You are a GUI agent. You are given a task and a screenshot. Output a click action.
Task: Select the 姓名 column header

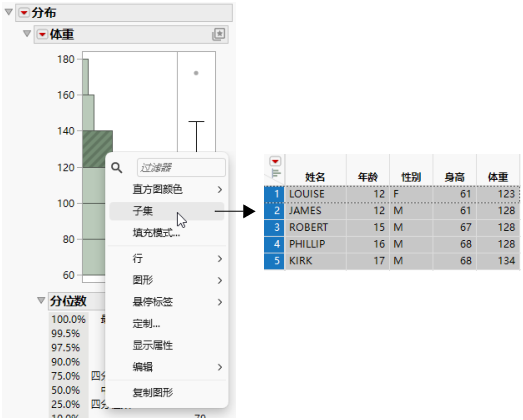point(315,177)
